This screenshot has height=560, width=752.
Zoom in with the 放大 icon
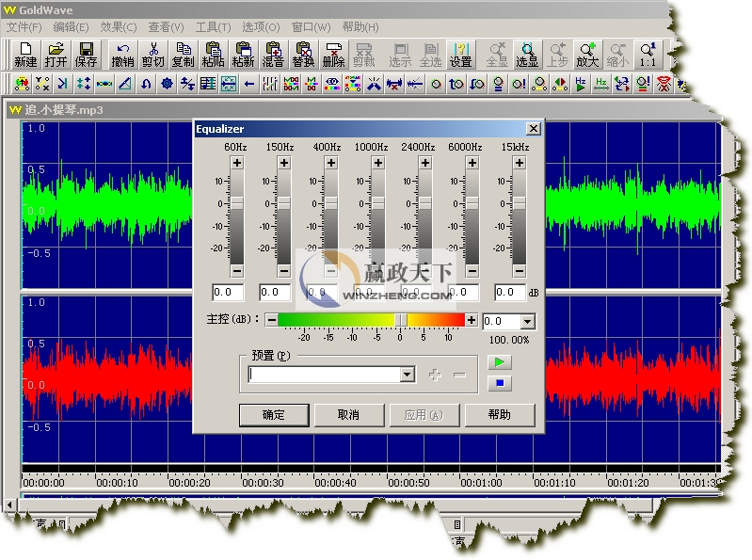coord(587,55)
